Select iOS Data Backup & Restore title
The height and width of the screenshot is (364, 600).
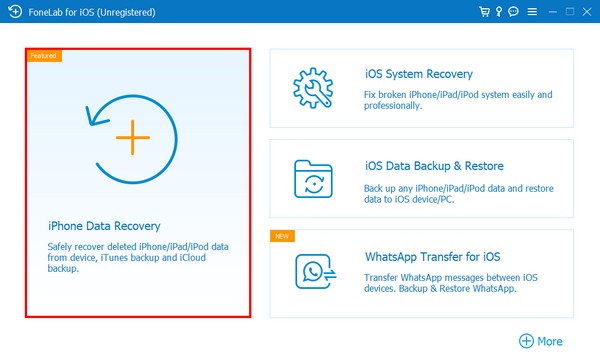coord(434,166)
